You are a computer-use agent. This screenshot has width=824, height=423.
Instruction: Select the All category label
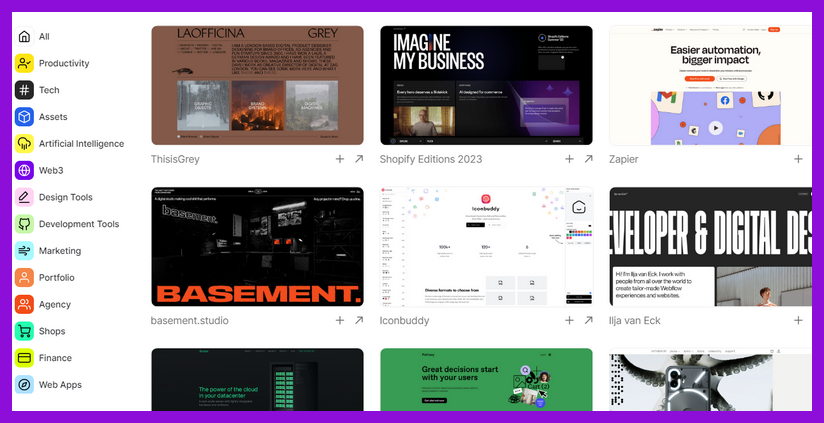(44, 36)
